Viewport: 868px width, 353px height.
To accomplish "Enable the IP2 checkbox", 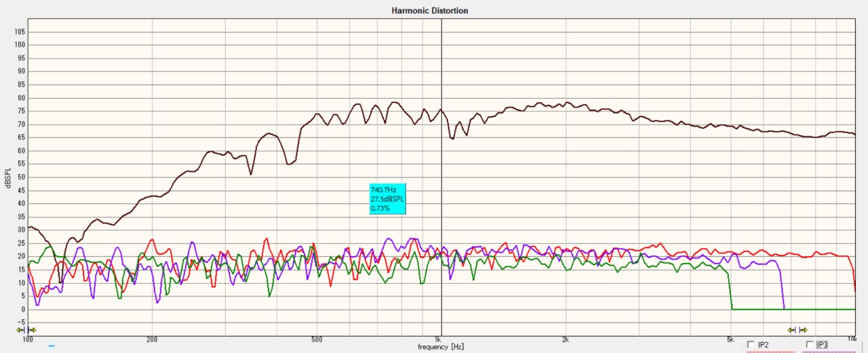I will [751, 345].
